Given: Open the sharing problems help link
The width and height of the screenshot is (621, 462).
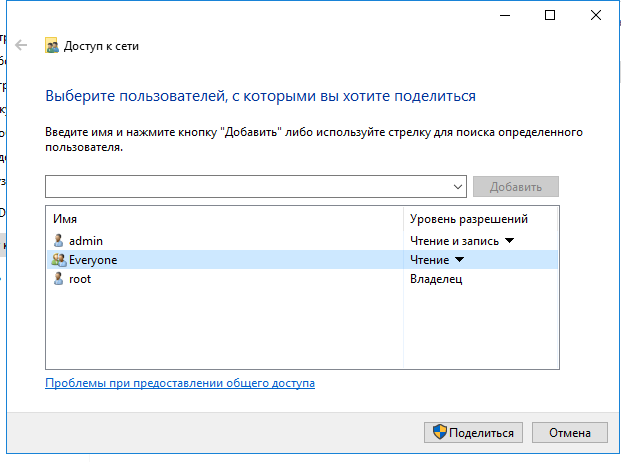Looking at the screenshot, I should click(180, 383).
